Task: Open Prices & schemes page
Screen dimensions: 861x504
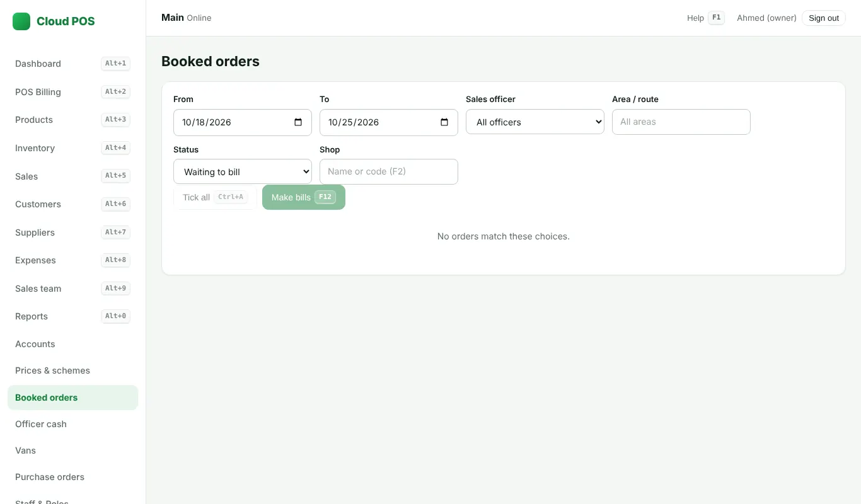Action: point(72,370)
